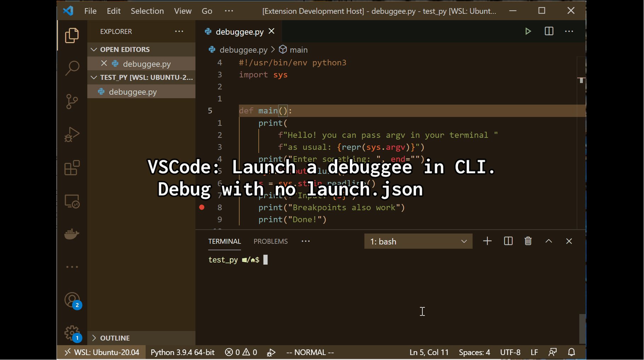Open the View menu
The height and width of the screenshot is (360, 644).
pos(183,11)
